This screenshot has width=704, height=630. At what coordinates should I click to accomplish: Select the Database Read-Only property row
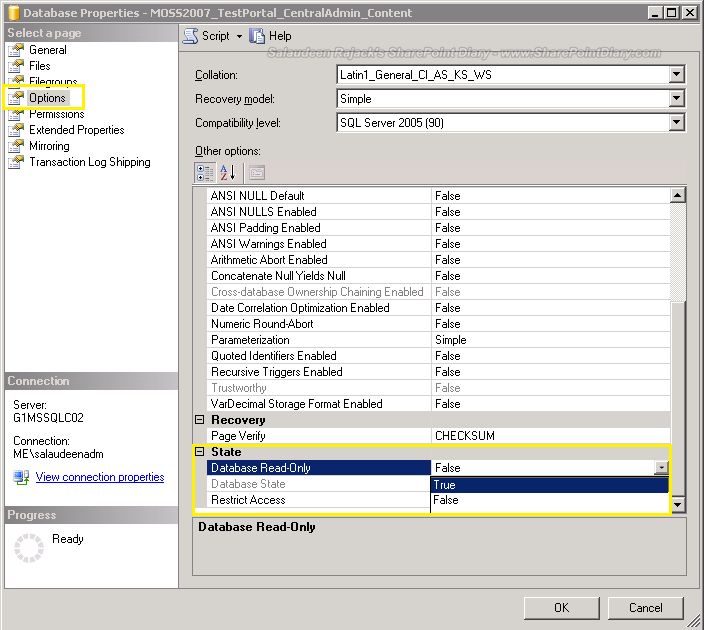319,468
